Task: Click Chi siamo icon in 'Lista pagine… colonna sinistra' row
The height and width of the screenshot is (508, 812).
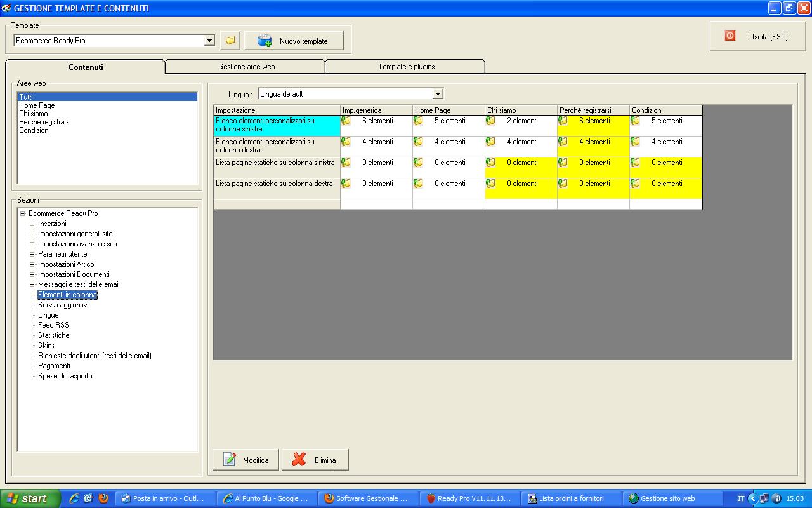Action: 490,163
